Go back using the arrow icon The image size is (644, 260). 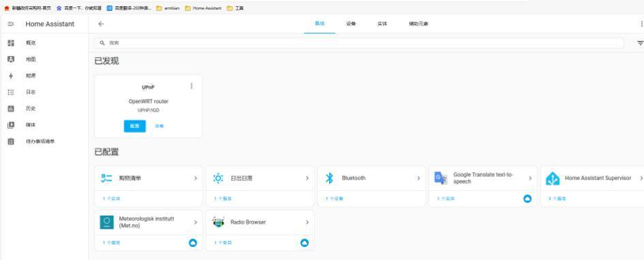pos(101,24)
